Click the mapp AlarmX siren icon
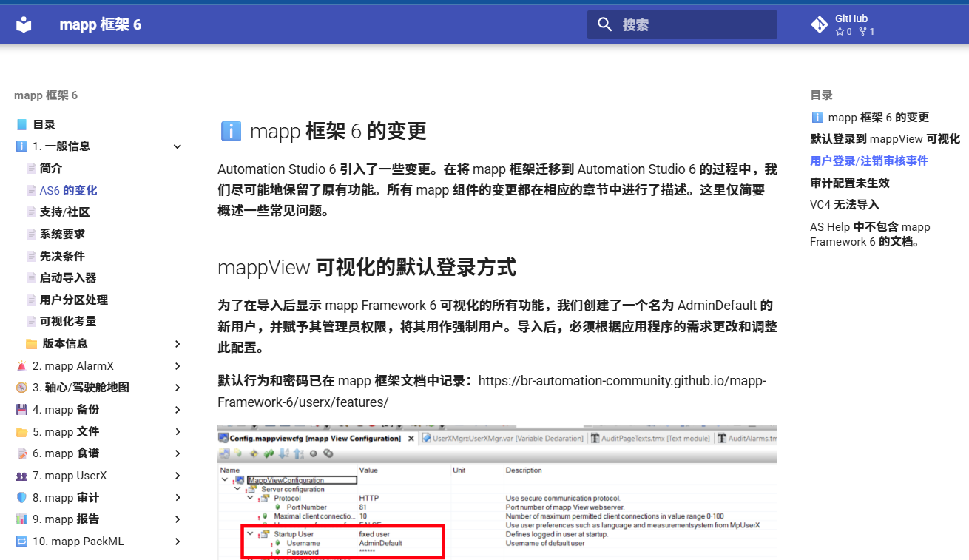The height and width of the screenshot is (560, 969). 21,366
